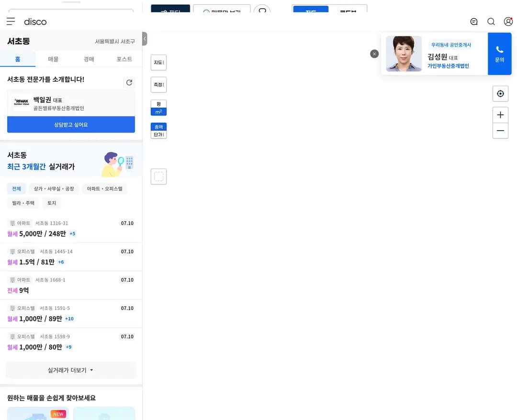This screenshot has height=420, width=517.
Task: Click the REMAX logo in the expert card
Action: 22,101
